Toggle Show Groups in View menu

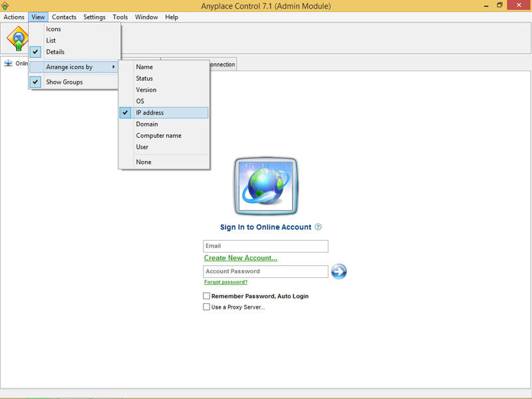click(x=74, y=82)
